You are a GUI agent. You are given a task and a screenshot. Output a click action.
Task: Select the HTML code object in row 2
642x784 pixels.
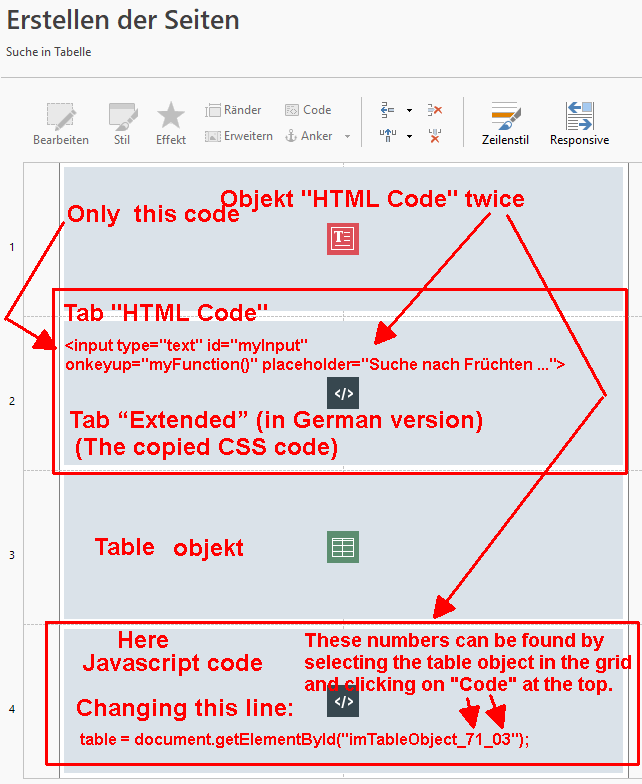tap(343, 393)
